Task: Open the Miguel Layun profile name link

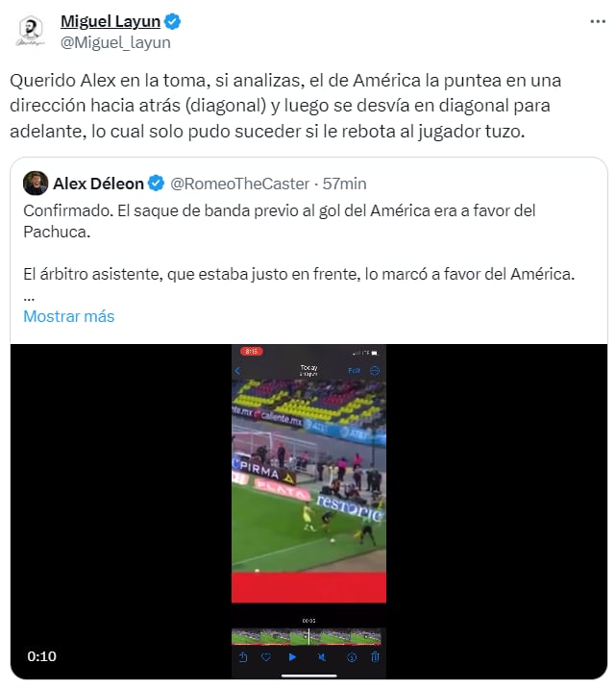Action: tap(111, 21)
